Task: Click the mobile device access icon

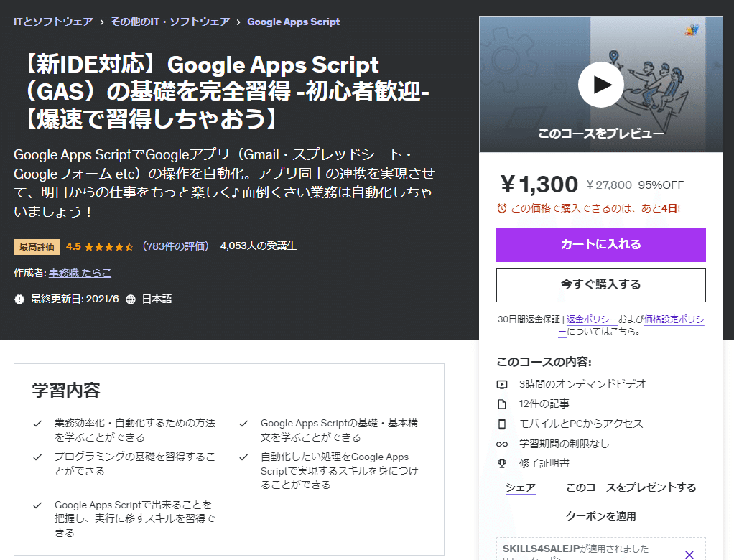Action: (502, 424)
